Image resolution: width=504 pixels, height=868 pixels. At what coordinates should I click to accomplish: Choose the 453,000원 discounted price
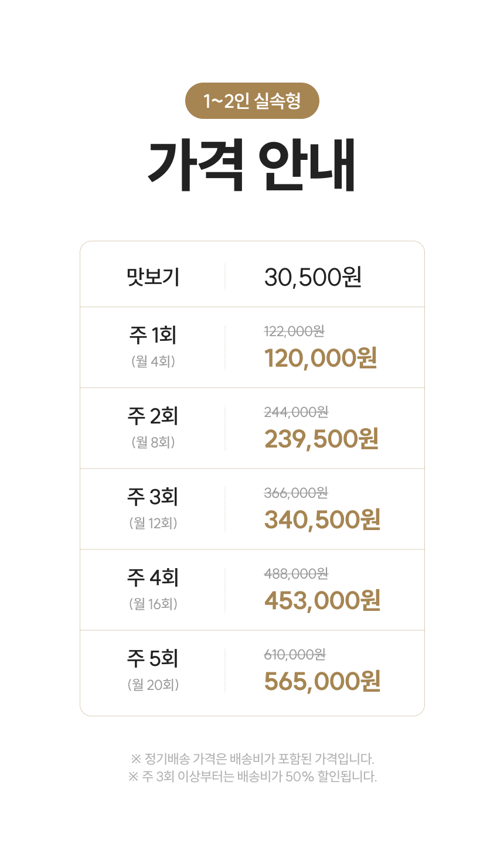click(322, 600)
